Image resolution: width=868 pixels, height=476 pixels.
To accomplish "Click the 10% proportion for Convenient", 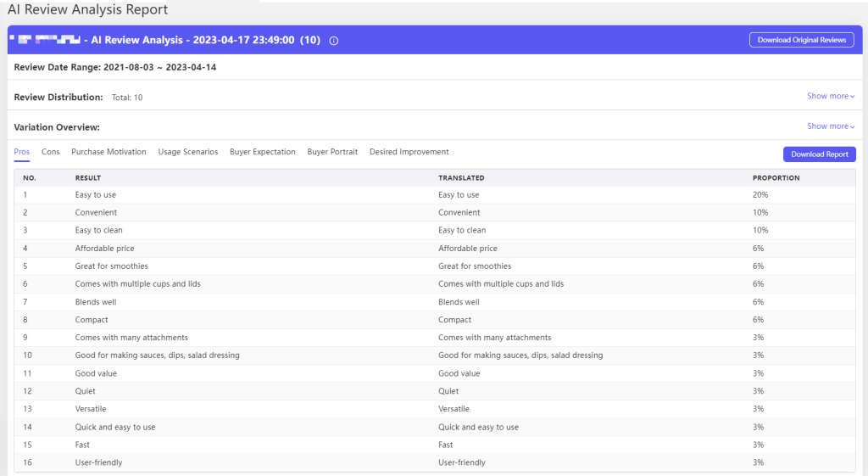I will [760, 212].
